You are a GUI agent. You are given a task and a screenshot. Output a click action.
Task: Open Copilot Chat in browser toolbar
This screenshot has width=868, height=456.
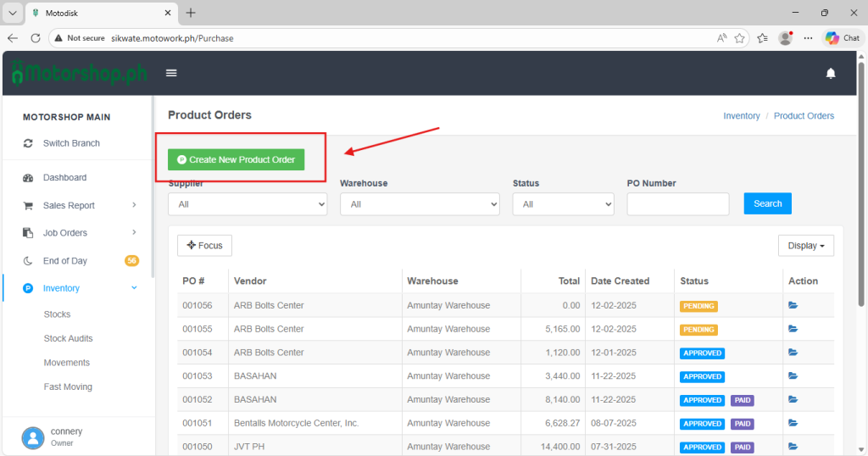click(x=842, y=38)
